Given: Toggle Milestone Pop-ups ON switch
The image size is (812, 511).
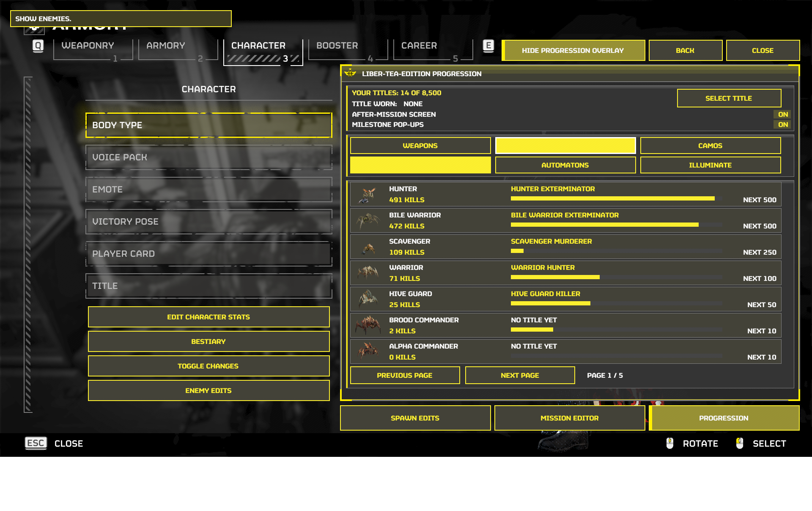Looking at the screenshot, I should [x=783, y=124].
